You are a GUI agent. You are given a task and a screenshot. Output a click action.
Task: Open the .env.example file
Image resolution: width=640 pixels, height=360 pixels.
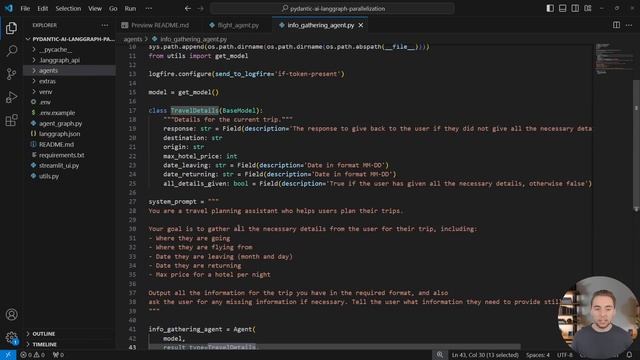click(x=69, y=113)
